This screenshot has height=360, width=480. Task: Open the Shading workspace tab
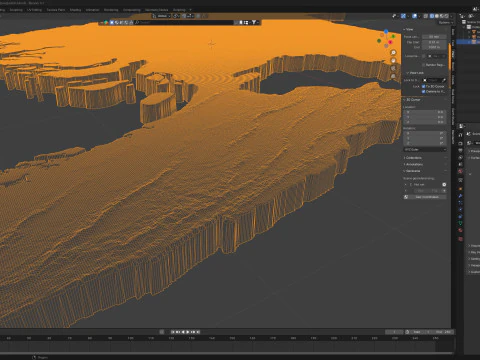pyautogui.click(x=75, y=10)
